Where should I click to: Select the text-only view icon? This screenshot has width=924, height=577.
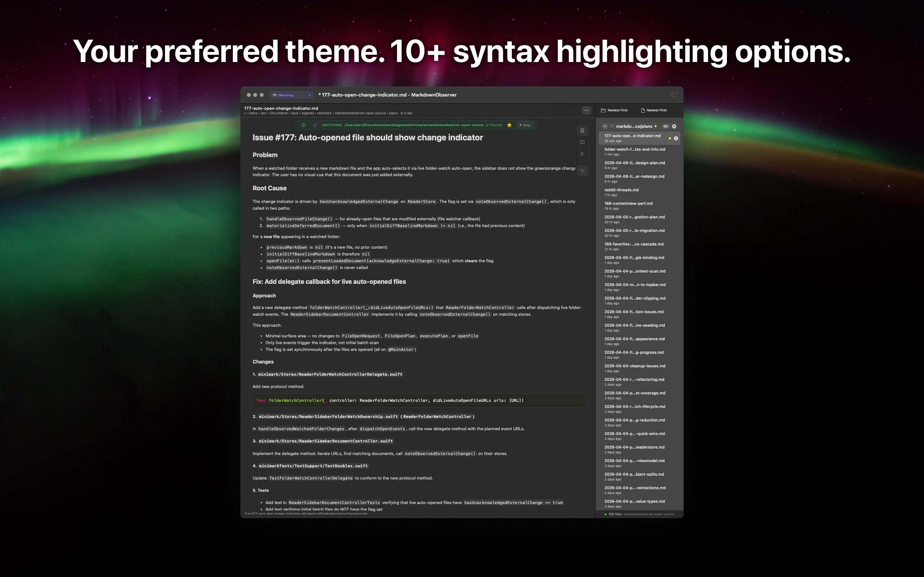(x=582, y=153)
